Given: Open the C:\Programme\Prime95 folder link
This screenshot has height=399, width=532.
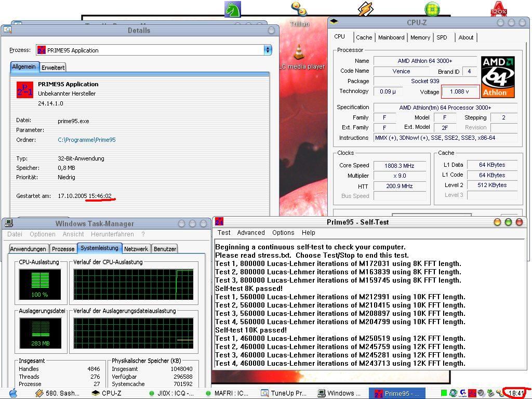Looking at the screenshot, I should pos(87,140).
